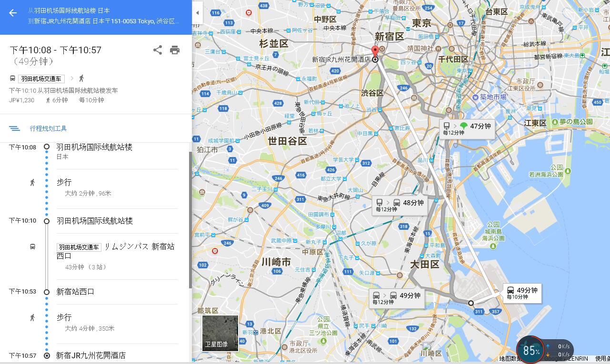
Task: Click the 85% circular overlay widget
Action: 530,350
